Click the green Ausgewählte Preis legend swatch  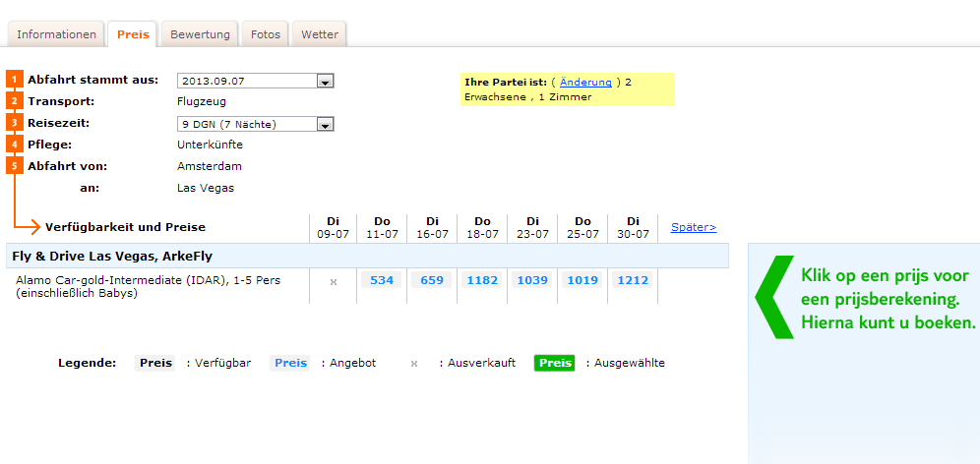555,363
